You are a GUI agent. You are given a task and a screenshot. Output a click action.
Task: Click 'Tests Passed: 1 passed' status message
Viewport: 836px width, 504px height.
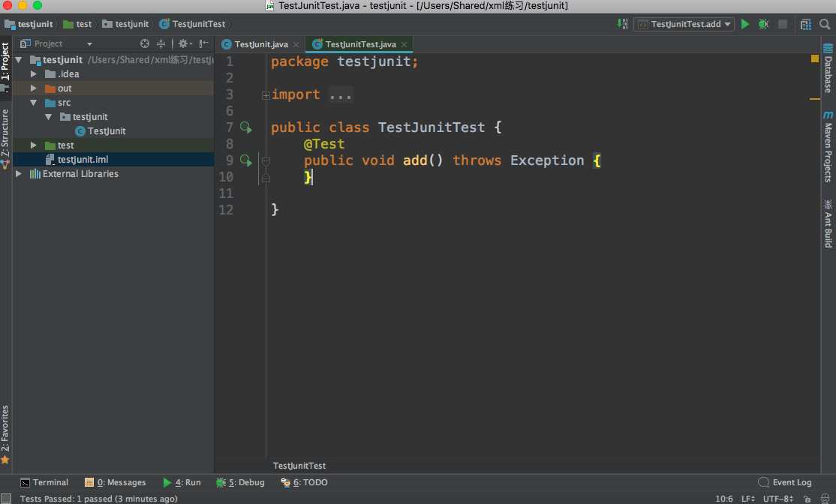pyautogui.click(x=98, y=499)
